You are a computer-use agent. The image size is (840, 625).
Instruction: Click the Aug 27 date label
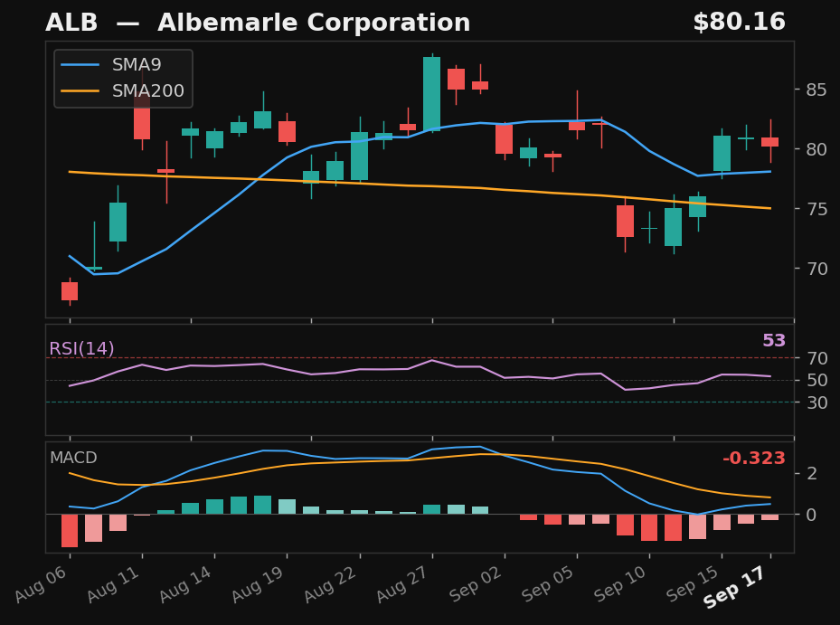(x=403, y=583)
